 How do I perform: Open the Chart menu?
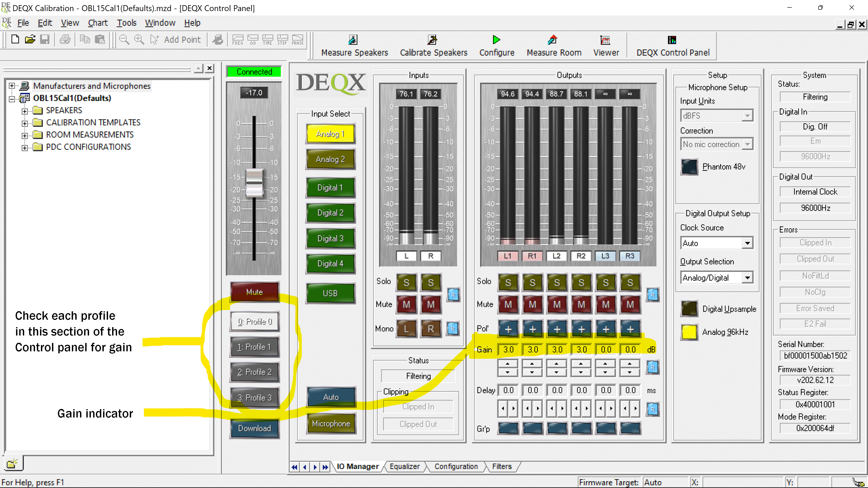98,23
